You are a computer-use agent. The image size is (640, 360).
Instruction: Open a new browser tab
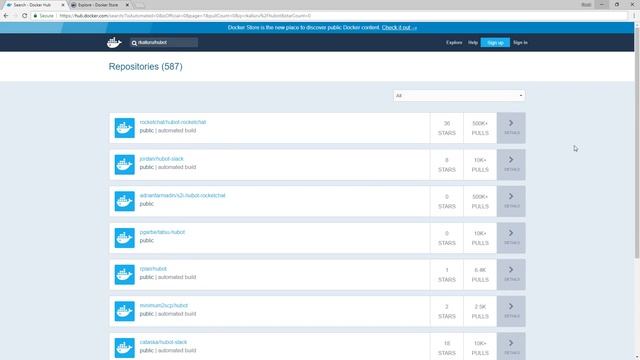[140, 5]
